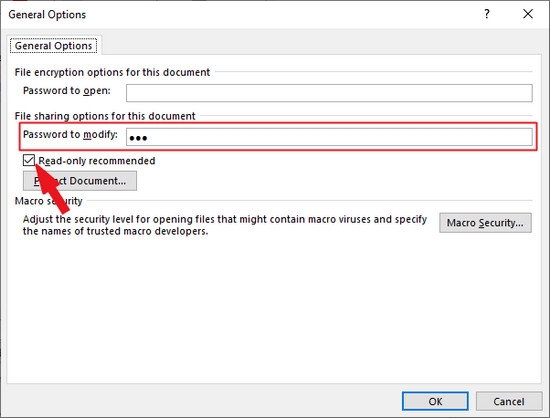Click the Password to modify field

[x=329, y=137]
